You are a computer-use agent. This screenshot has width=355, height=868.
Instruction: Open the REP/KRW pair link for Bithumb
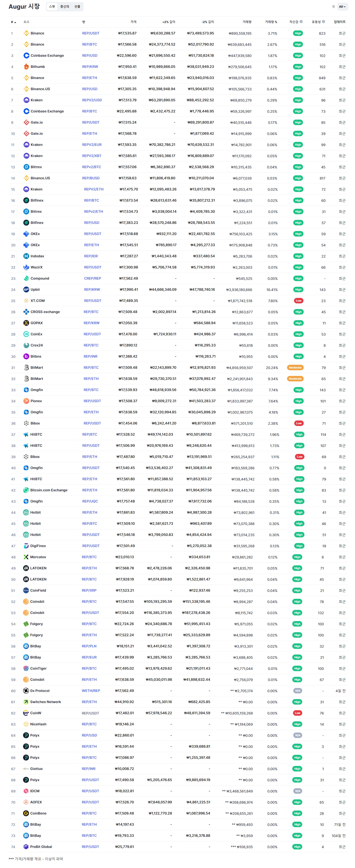90,67
